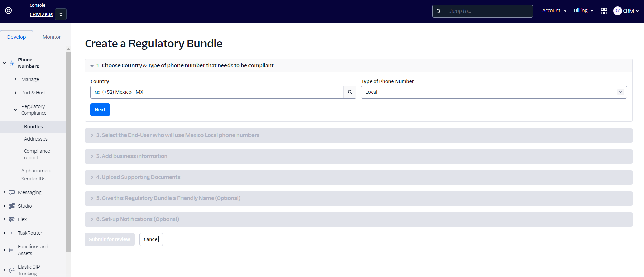
Task: Click the CZ user avatar icon
Action: point(617,11)
